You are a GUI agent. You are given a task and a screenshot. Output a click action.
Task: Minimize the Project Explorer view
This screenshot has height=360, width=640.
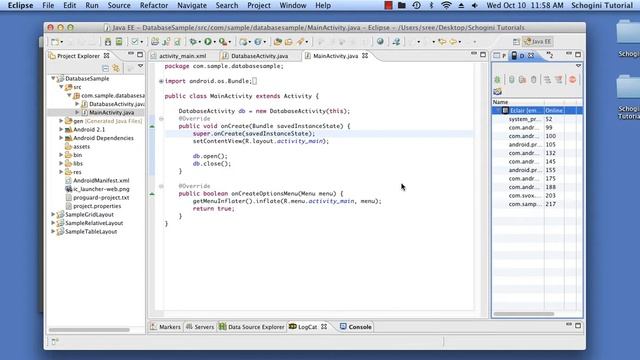(131, 54)
